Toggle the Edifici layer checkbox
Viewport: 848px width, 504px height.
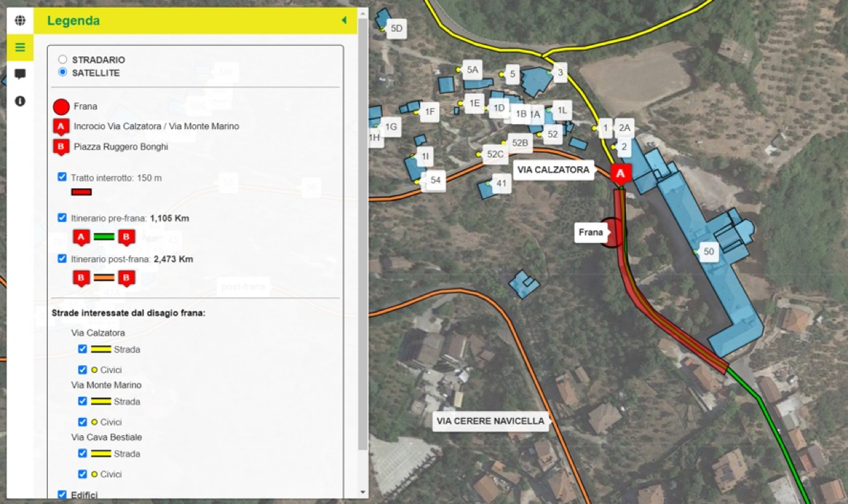click(x=62, y=495)
